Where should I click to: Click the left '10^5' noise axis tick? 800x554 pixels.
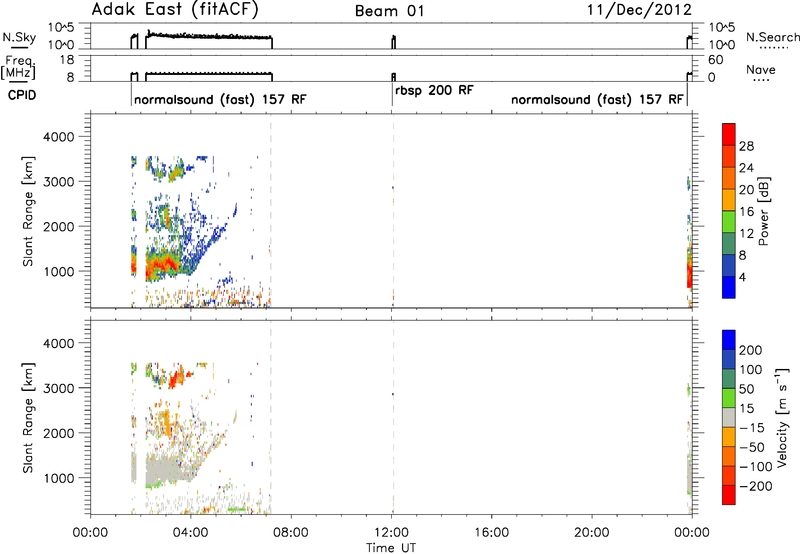(61, 28)
